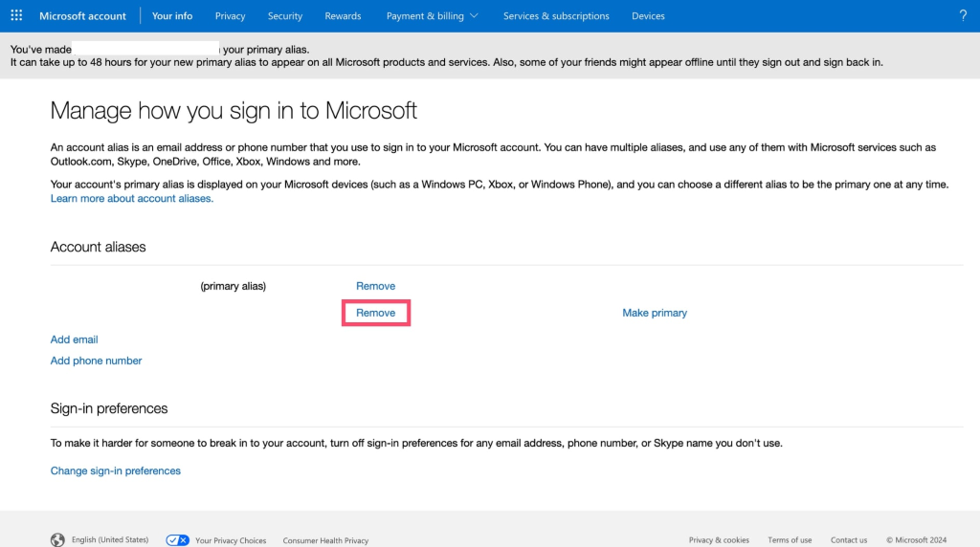Expand the Payment & billing dropdown
The height and width of the screenshot is (547, 980).
(x=432, y=15)
